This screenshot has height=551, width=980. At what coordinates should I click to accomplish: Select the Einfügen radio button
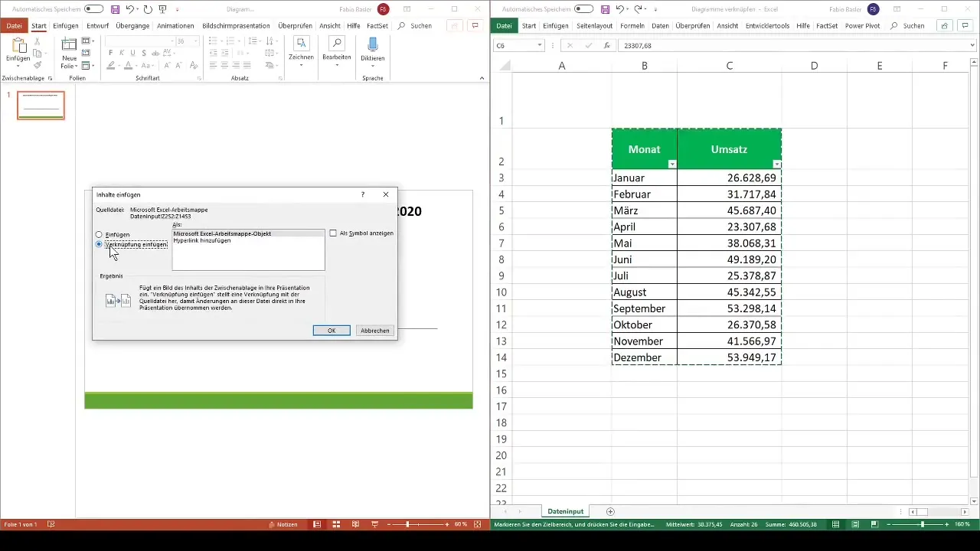(99, 235)
